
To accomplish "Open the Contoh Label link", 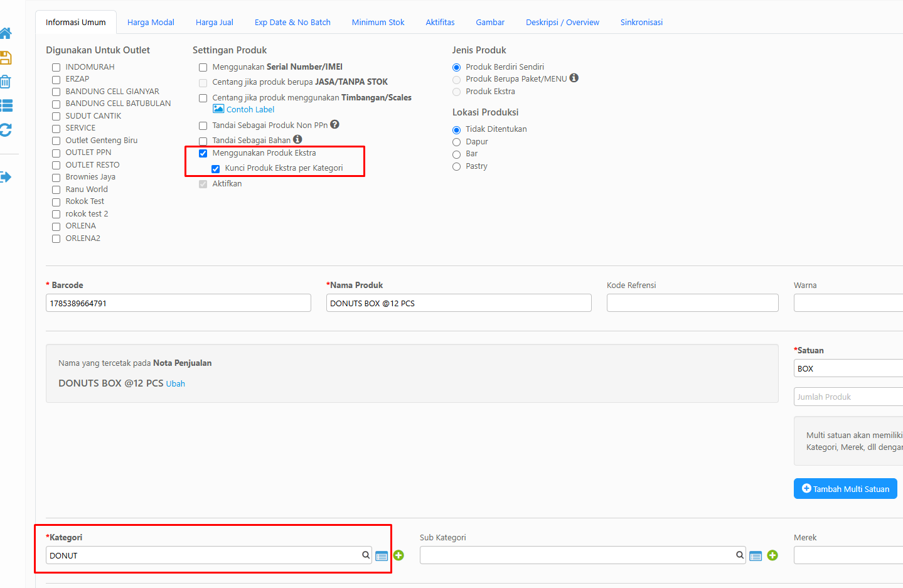I will click(250, 109).
